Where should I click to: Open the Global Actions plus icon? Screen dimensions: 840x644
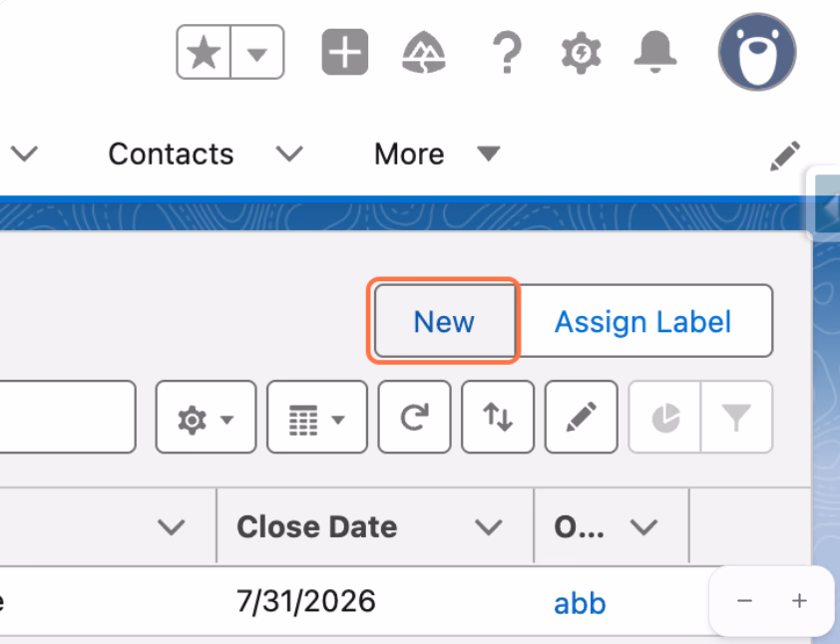pos(344,52)
